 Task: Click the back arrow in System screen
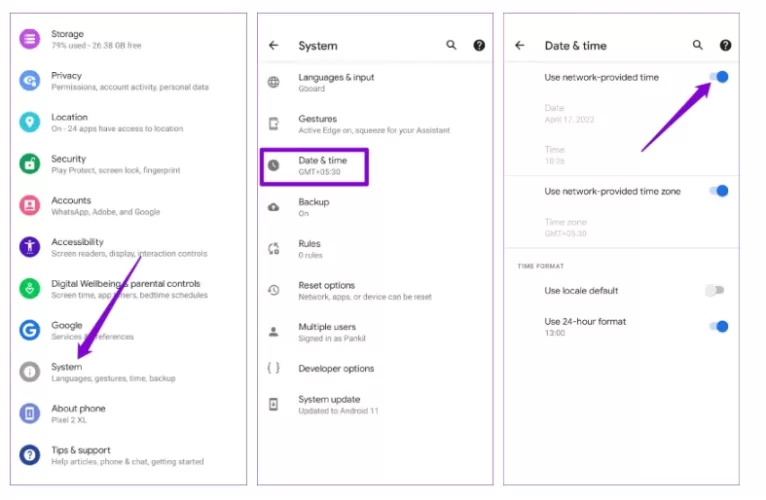(x=274, y=46)
